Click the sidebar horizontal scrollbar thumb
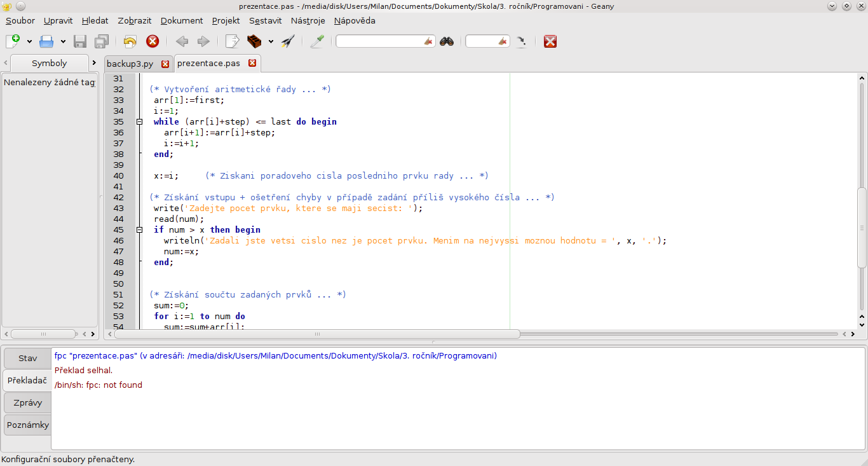This screenshot has width=868, height=466. (44, 334)
